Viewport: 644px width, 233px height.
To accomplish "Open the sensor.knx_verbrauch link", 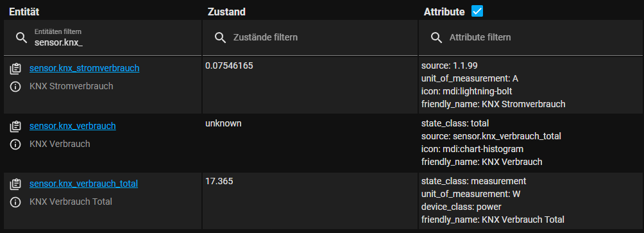I will pyautogui.click(x=72, y=126).
